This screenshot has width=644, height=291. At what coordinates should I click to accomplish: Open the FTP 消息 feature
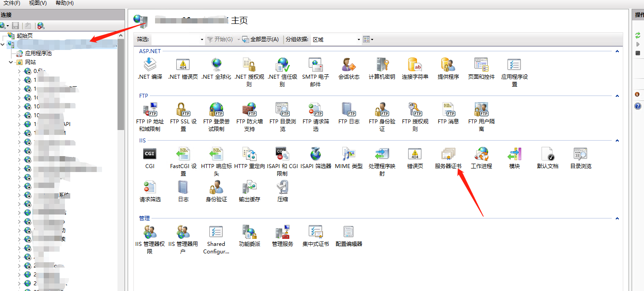448,114
